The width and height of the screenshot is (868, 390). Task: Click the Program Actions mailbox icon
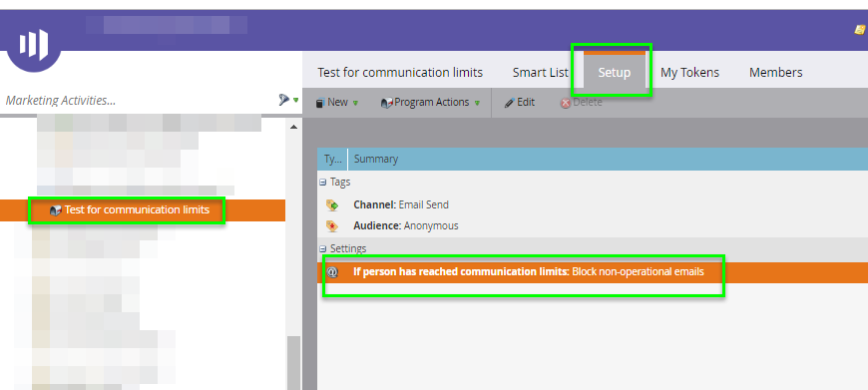tap(387, 103)
